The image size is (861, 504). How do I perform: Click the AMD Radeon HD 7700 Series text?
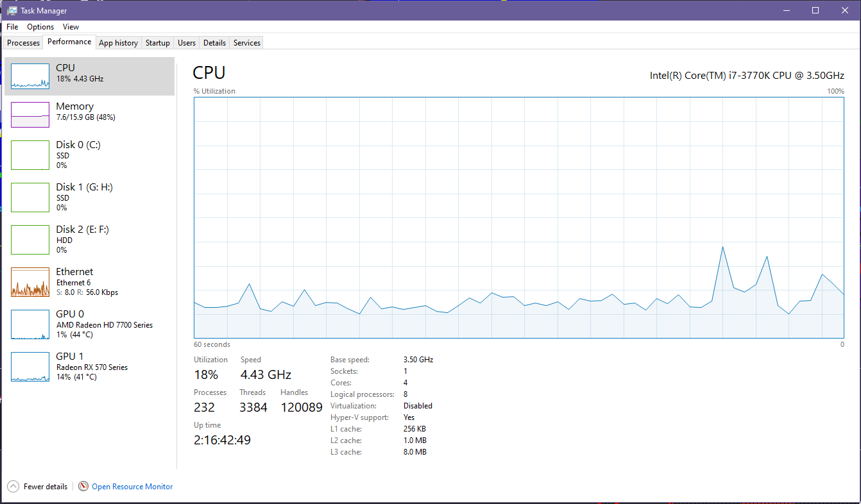[x=105, y=325]
